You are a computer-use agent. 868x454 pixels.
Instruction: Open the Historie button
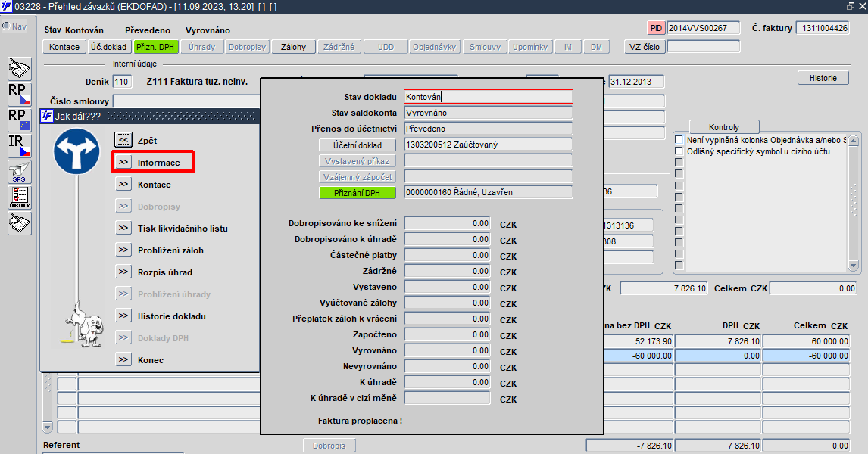823,78
